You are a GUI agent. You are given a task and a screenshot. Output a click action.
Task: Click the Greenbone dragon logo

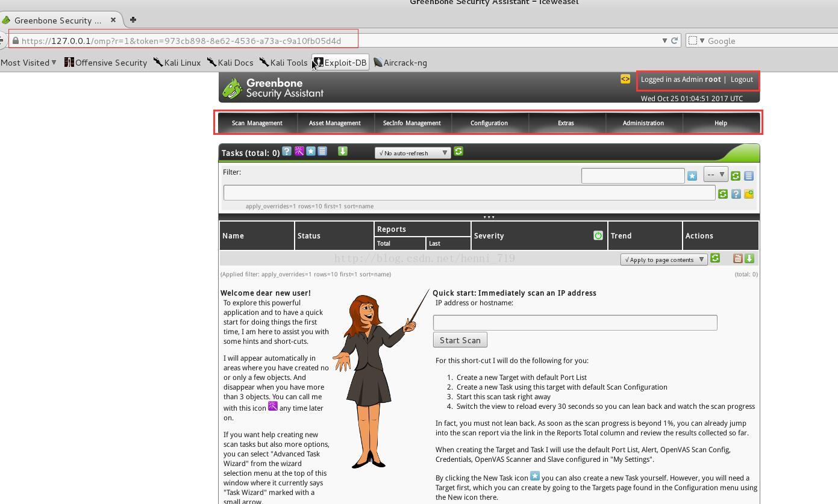tap(232, 89)
